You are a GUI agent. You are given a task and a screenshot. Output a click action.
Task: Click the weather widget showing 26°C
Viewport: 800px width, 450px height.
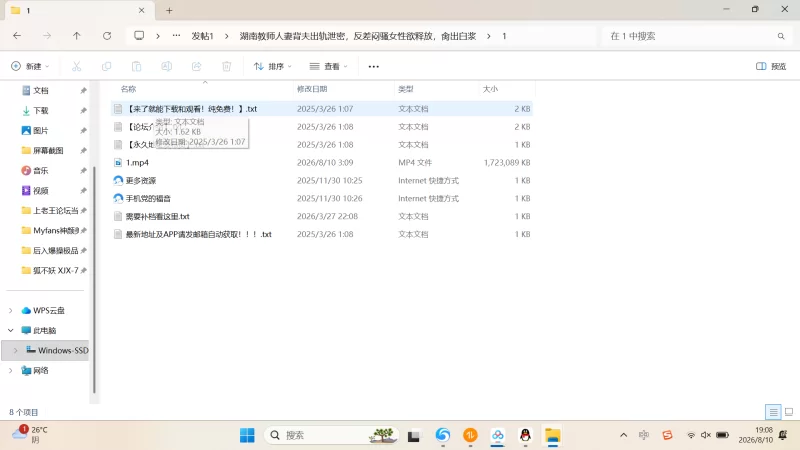point(31,434)
